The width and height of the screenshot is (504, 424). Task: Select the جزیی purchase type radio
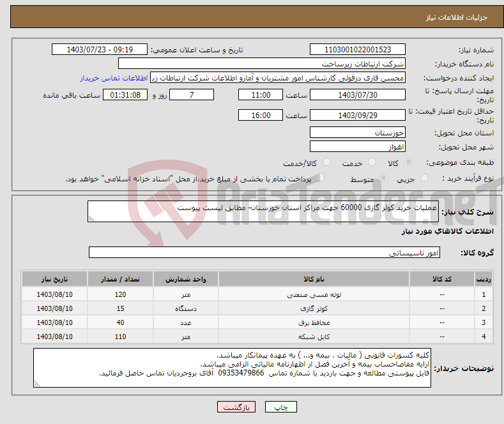pos(424,178)
